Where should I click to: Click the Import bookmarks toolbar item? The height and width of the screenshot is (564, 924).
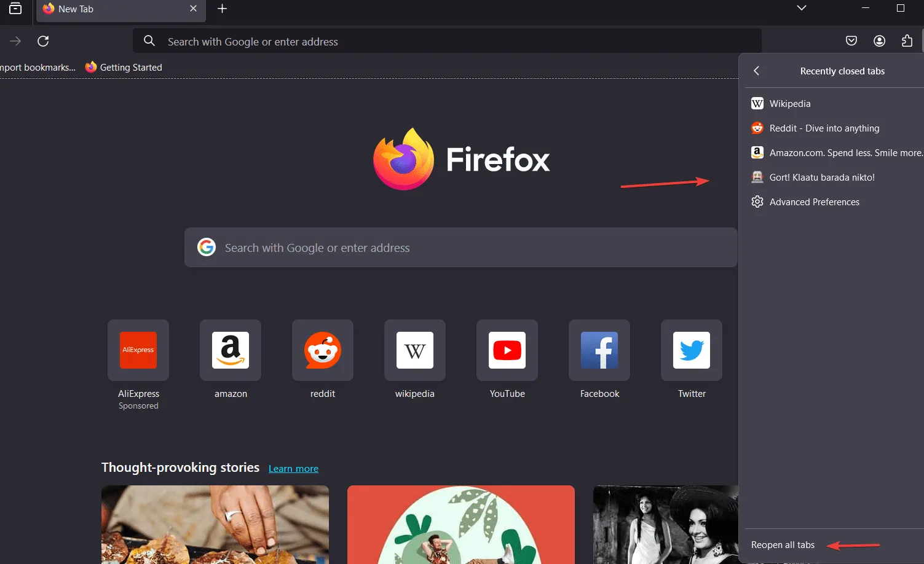[38, 67]
